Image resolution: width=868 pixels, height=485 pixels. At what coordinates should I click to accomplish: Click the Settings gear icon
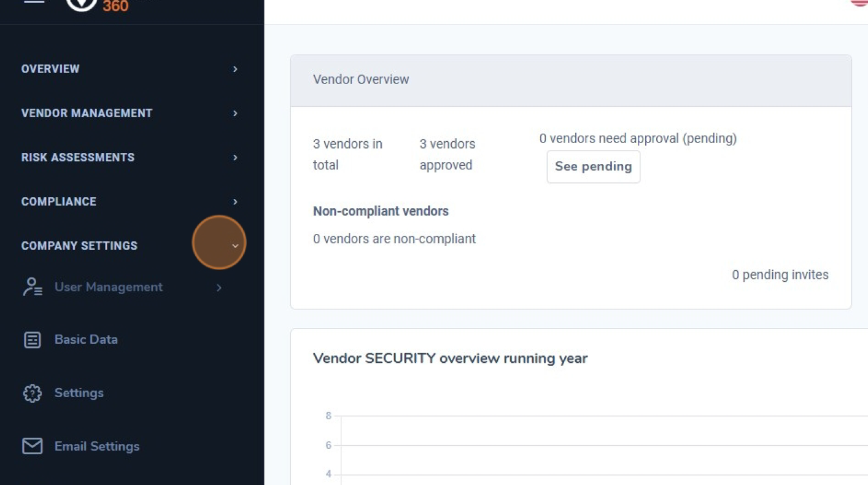point(32,393)
